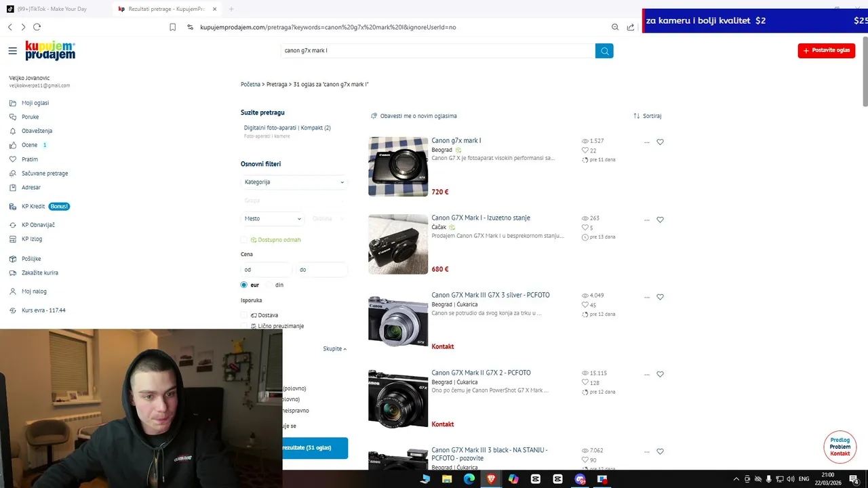Click Digitalni foto-aparati | Kompakt category link

tap(288, 128)
